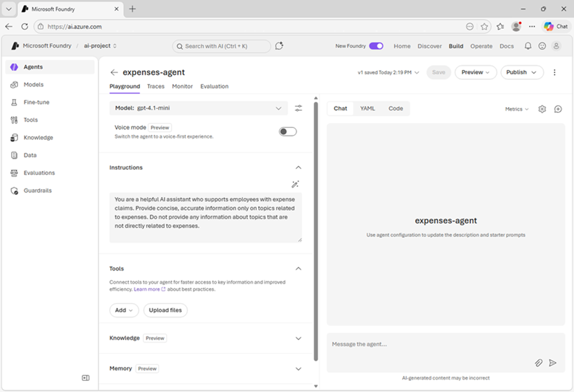Viewport: 574px width, 392px height.
Task: Start a new chat with plus icon
Action: pyautogui.click(x=558, y=109)
